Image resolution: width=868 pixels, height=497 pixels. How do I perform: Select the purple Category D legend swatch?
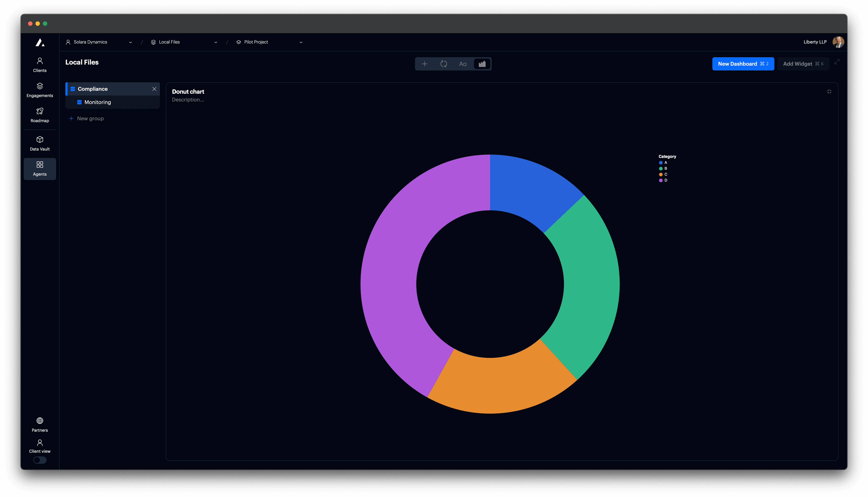point(661,180)
